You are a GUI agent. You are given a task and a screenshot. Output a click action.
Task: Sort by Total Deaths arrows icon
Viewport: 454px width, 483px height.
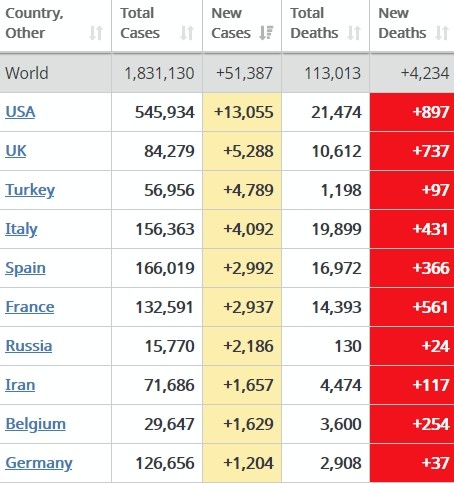click(x=354, y=33)
